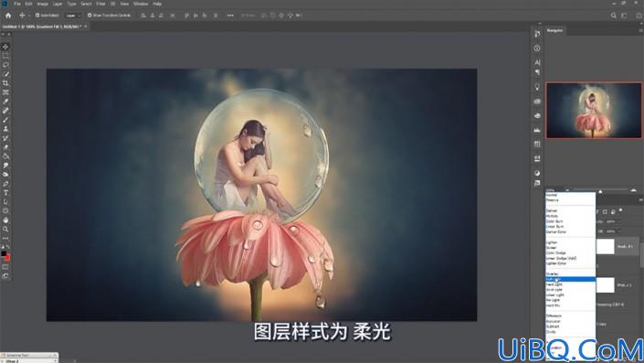Open the Properties info icon in side dock
Screen dimensions: 644x363
point(537,48)
